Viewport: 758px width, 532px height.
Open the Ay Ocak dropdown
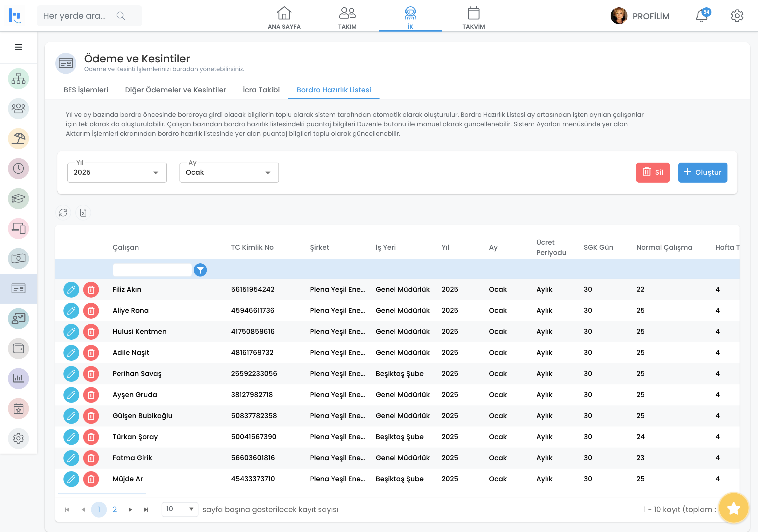click(229, 173)
